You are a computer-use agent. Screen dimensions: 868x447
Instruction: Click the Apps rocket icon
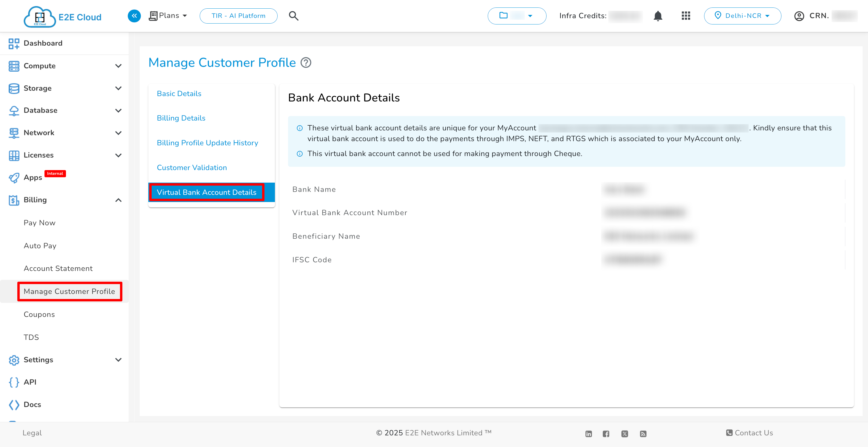(14, 178)
